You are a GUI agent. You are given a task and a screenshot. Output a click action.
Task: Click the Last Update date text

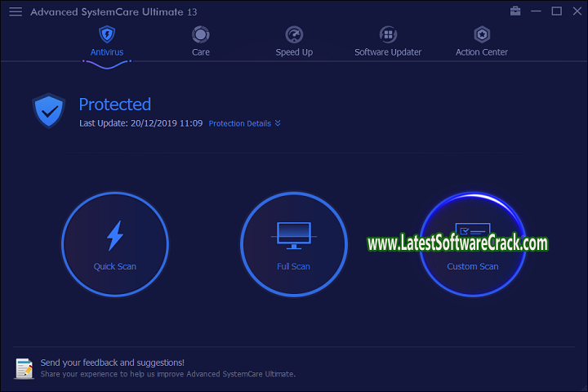click(141, 123)
